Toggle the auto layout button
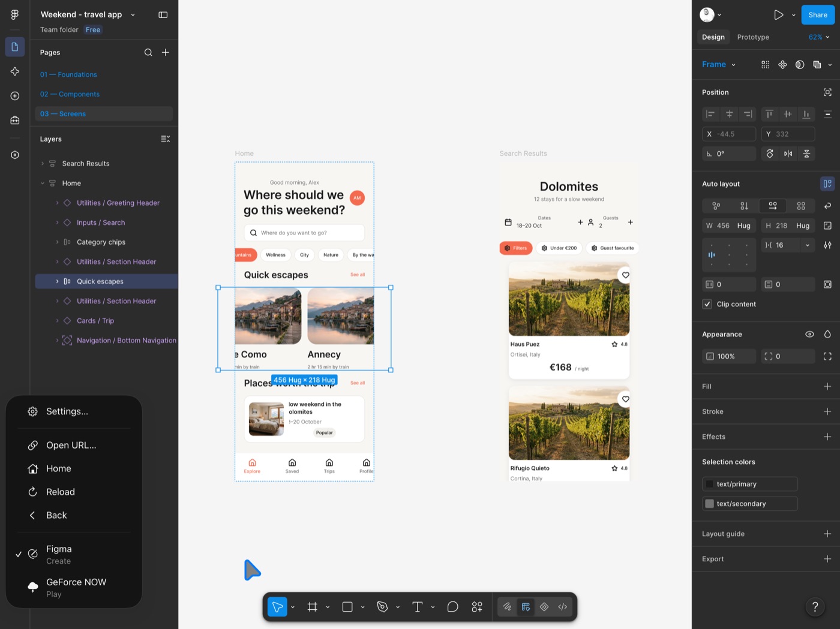Screen dimensions: 840x629 point(827,183)
